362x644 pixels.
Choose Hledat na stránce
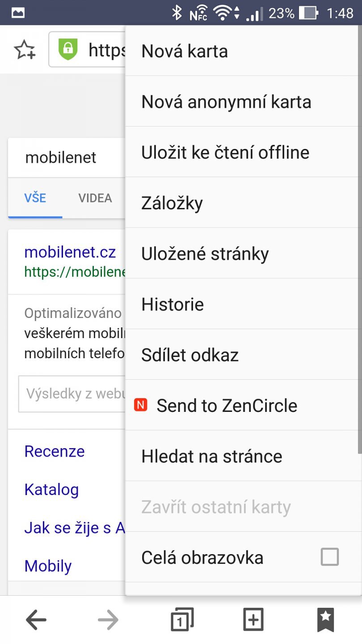click(x=212, y=456)
